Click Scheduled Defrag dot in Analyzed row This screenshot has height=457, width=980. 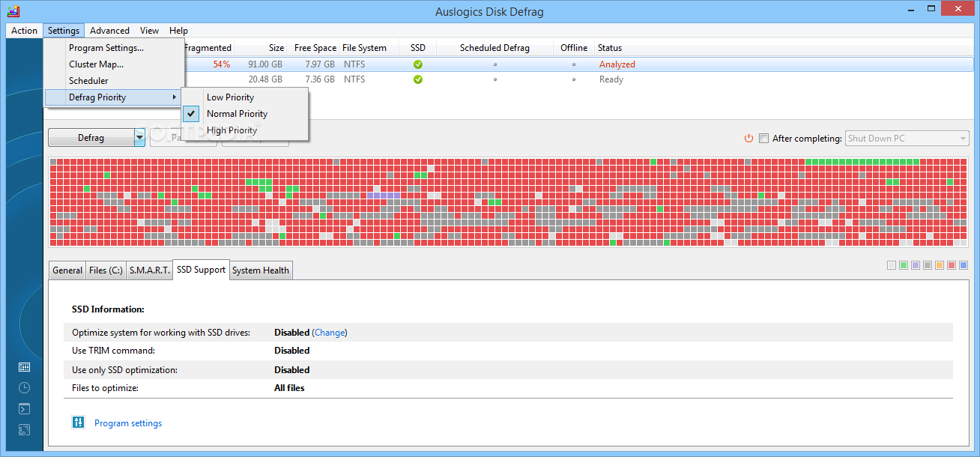click(x=494, y=64)
